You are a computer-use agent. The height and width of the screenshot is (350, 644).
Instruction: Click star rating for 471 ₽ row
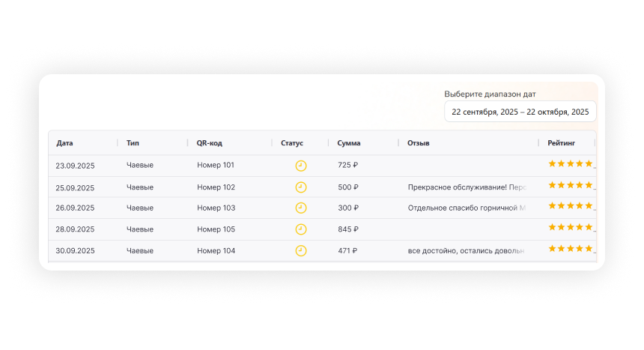click(x=571, y=248)
